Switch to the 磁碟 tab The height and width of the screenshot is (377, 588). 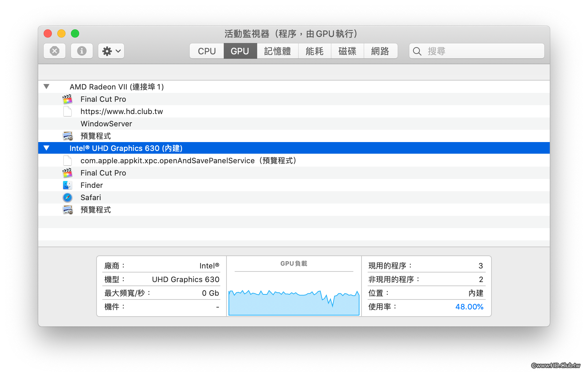pos(347,51)
